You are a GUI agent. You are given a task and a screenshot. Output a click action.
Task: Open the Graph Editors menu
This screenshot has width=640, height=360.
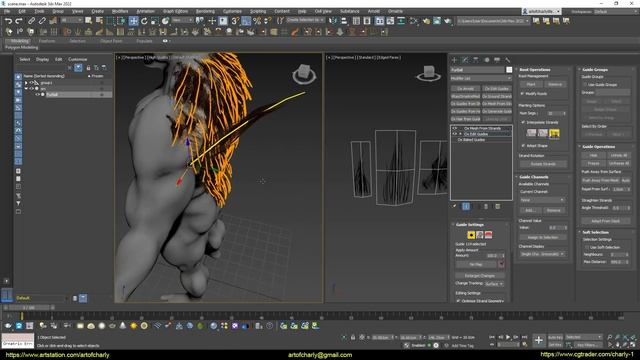click(175, 11)
